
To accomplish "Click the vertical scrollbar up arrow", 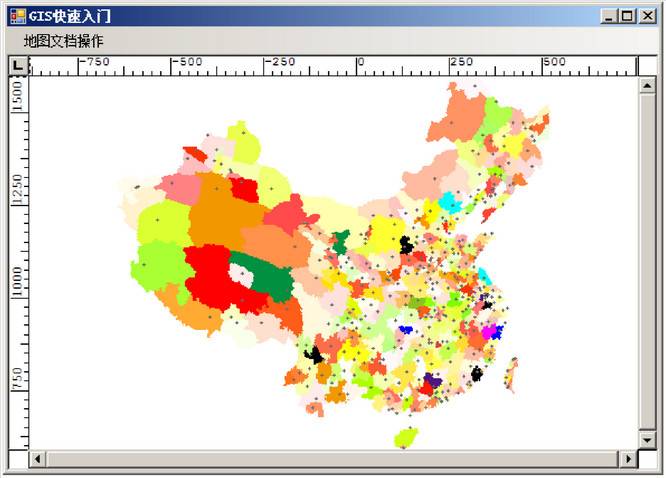I will (x=647, y=86).
